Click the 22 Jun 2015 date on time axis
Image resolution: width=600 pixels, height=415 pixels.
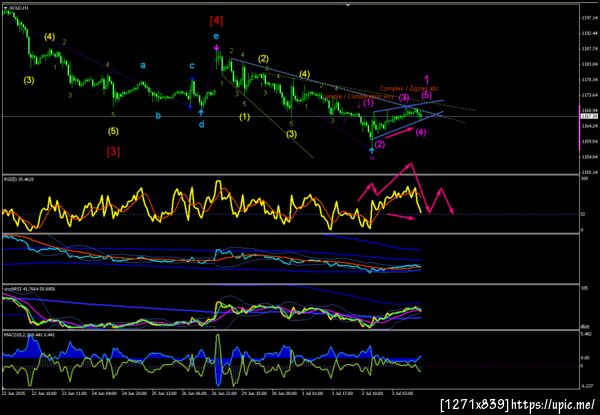(x=11, y=393)
